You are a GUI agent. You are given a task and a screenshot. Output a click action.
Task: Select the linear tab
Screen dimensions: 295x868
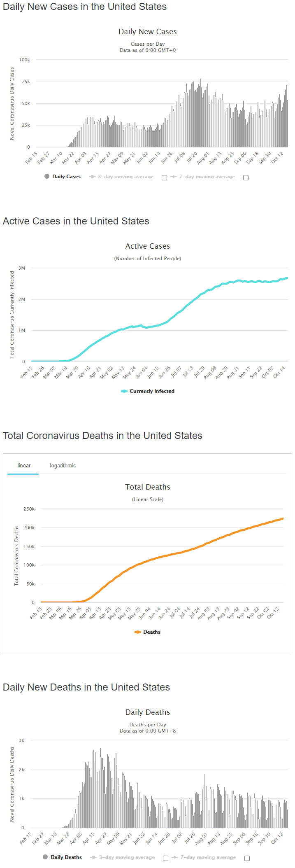[x=24, y=466]
